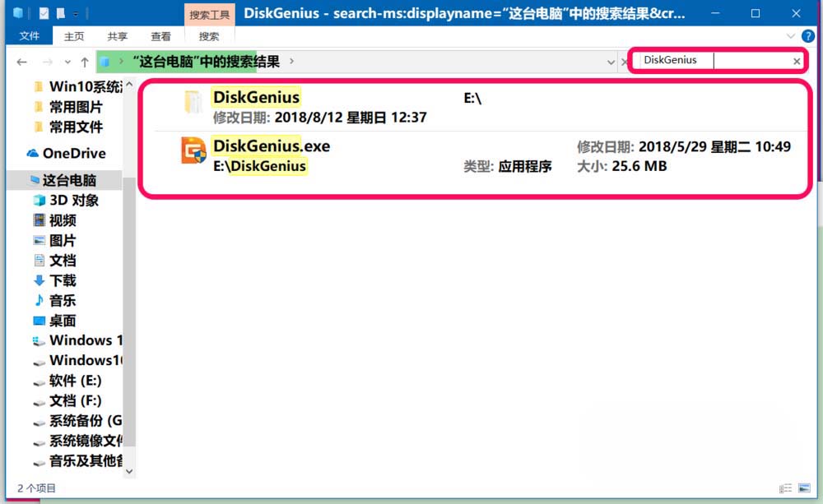
Task: Go up one level with up arrow
Action: [84, 62]
